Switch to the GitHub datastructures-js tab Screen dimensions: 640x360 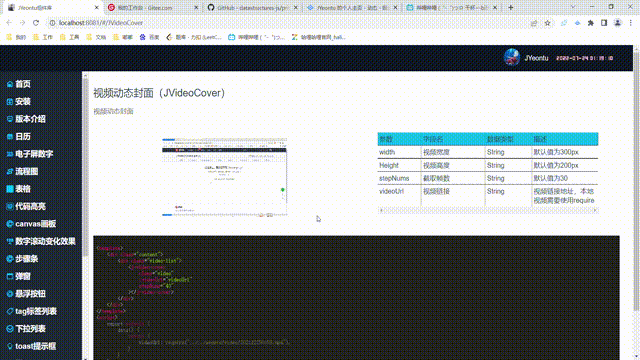click(252, 7)
